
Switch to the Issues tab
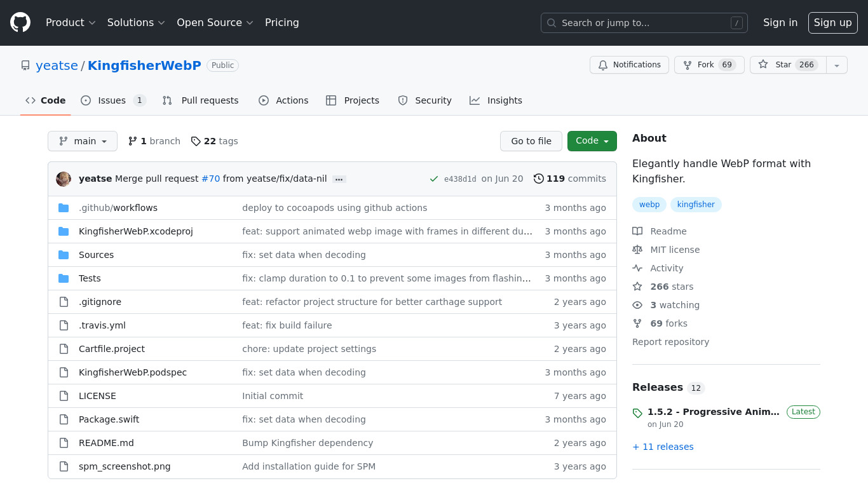pyautogui.click(x=112, y=100)
